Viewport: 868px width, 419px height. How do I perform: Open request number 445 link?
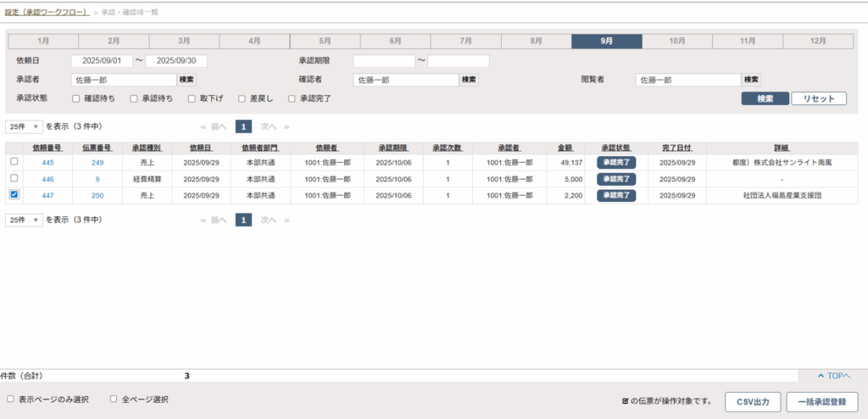pos(47,163)
